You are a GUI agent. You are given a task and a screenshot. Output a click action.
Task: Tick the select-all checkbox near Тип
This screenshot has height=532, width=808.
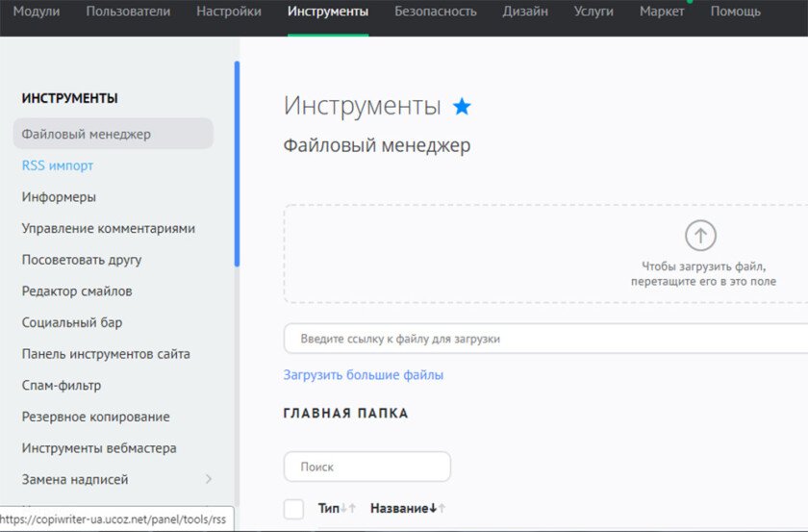coord(293,509)
